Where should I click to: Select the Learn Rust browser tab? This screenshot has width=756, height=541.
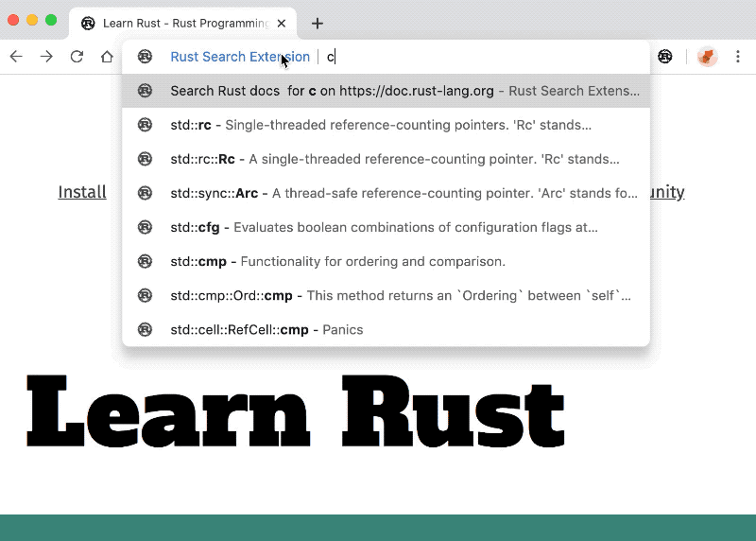(183, 23)
